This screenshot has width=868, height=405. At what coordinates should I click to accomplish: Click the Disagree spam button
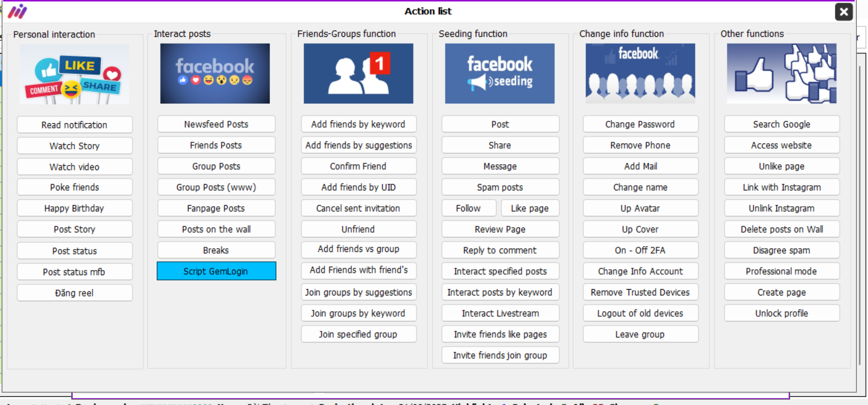click(x=782, y=250)
